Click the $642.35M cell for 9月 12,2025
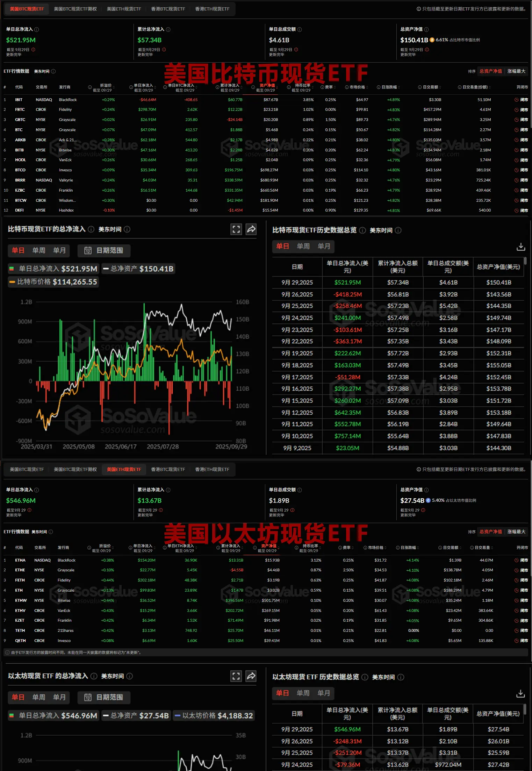Viewport: 532px width, 771px height. [347, 413]
